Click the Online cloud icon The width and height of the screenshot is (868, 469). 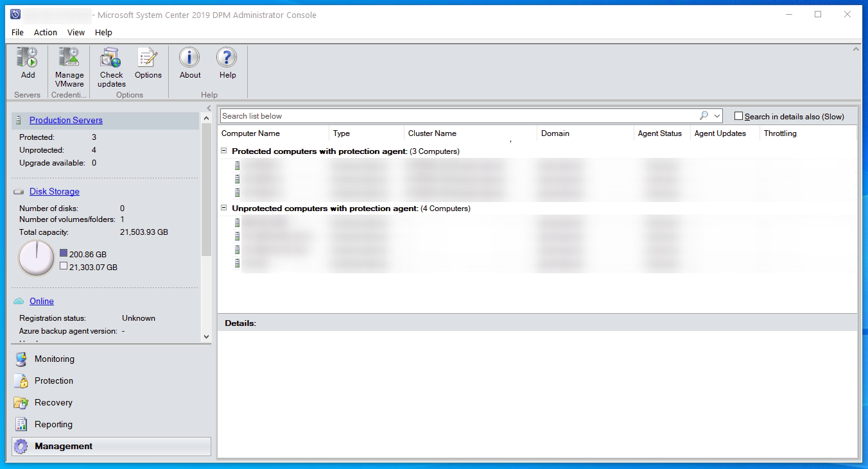[x=19, y=301]
